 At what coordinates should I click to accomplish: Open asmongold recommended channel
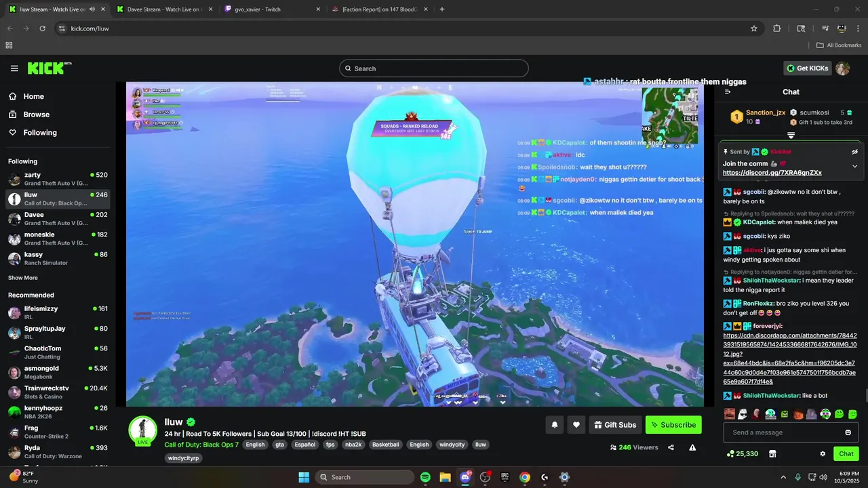58,372
